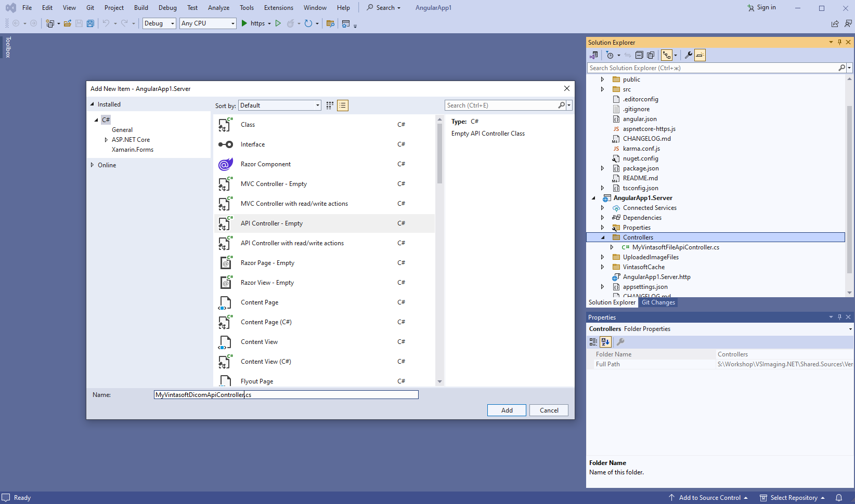855x504 pixels.
Task: Click the Find in Files toolbar icon
Action: [330, 23]
